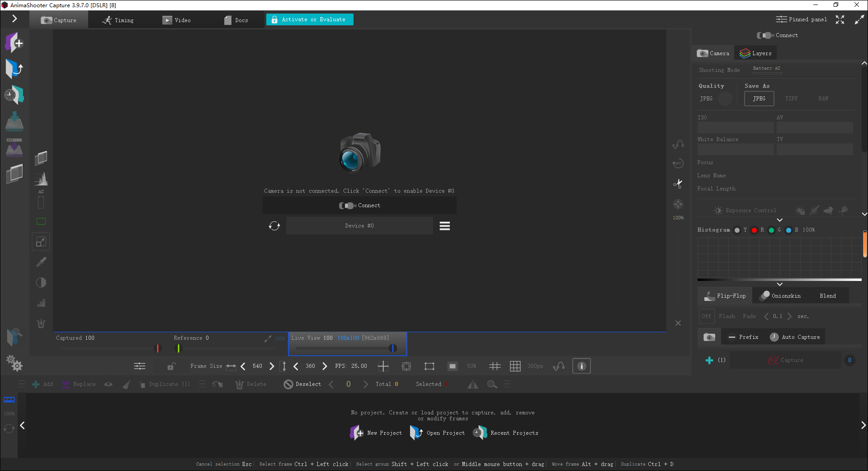Decrease frame width with the arrow before 540
Screen dimensions: 868x471
click(x=243, y=366)
